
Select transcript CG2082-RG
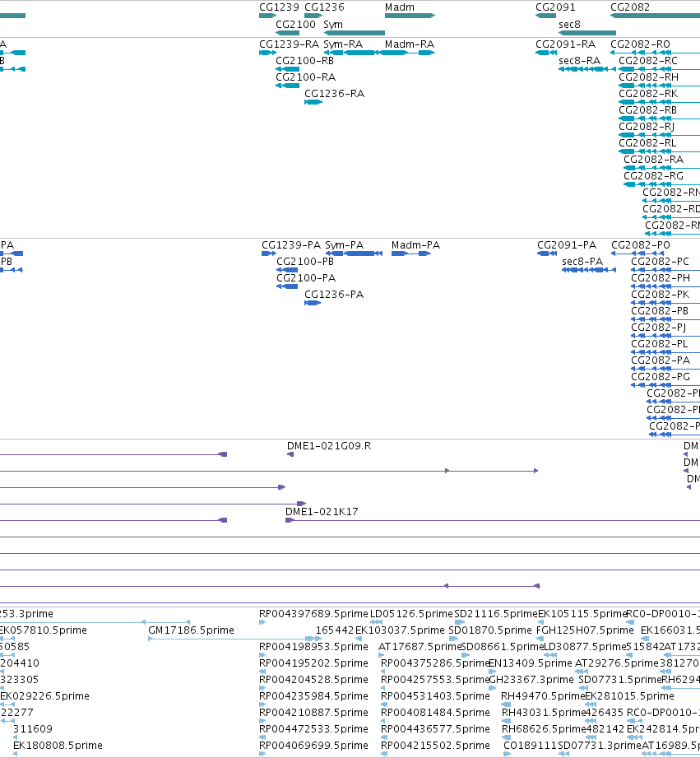662,184
